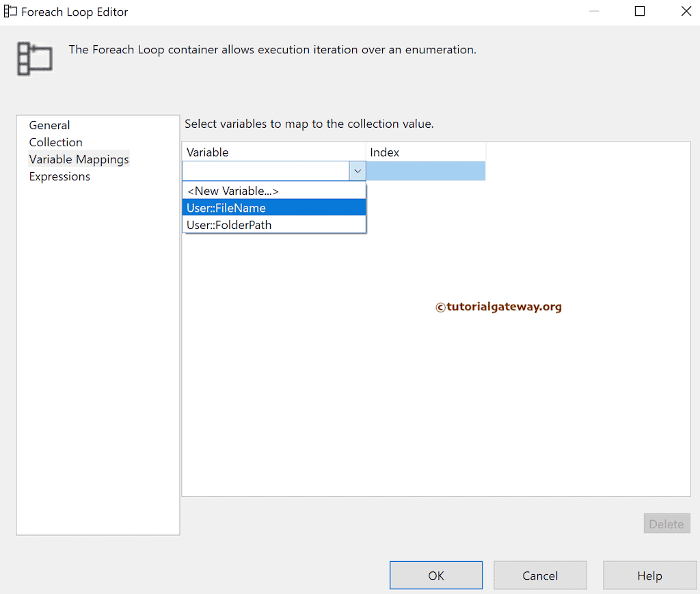
Task: Expand the Variable dropdown arrow
Action: click(357, 171)
